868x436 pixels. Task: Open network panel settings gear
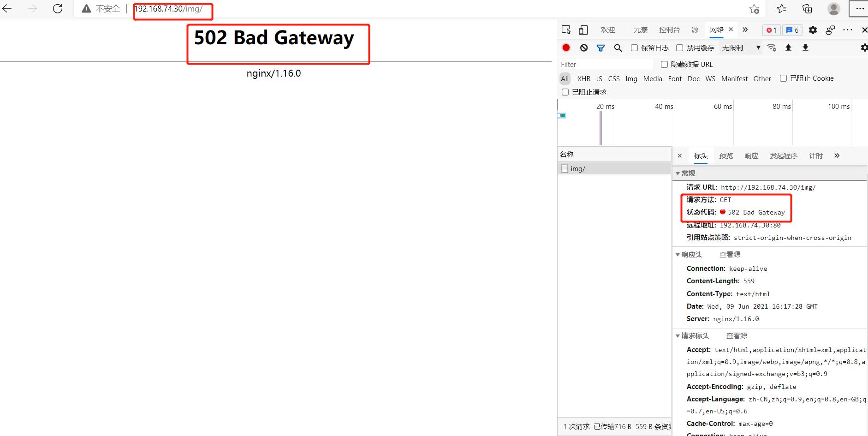coord(864,48)
